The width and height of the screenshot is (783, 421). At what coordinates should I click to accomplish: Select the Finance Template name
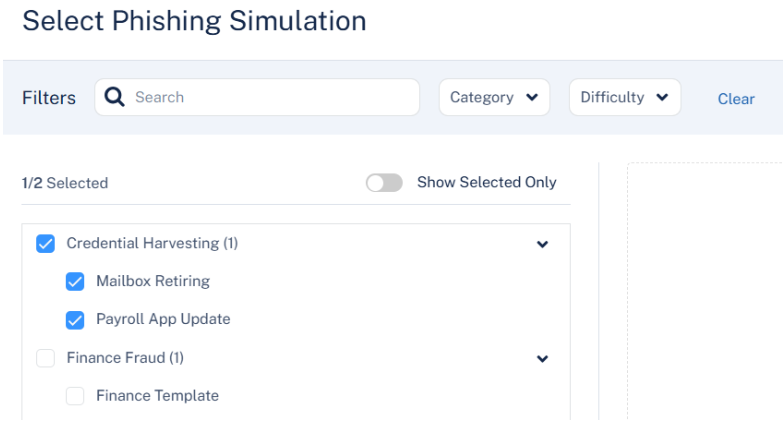tap(157, 395)
